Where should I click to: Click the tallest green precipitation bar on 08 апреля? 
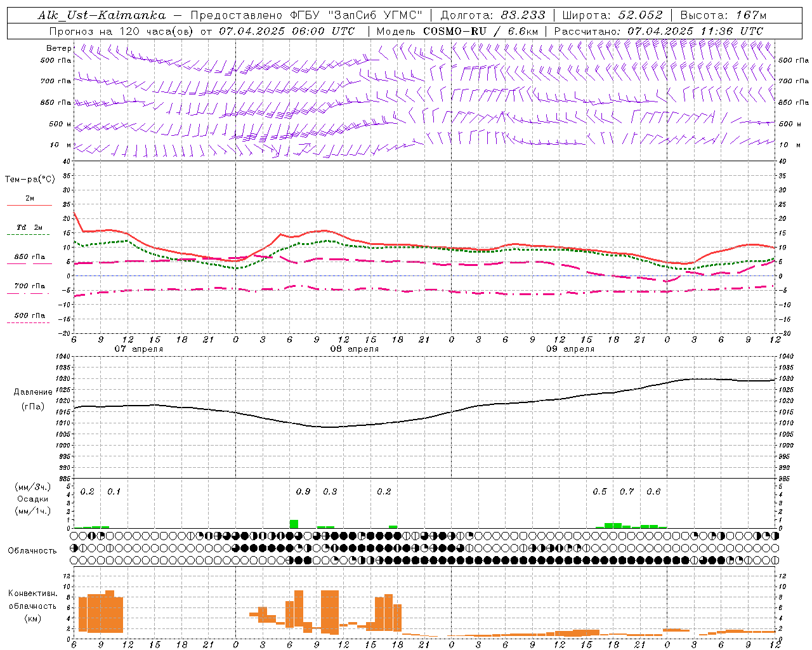pos(294,524)
